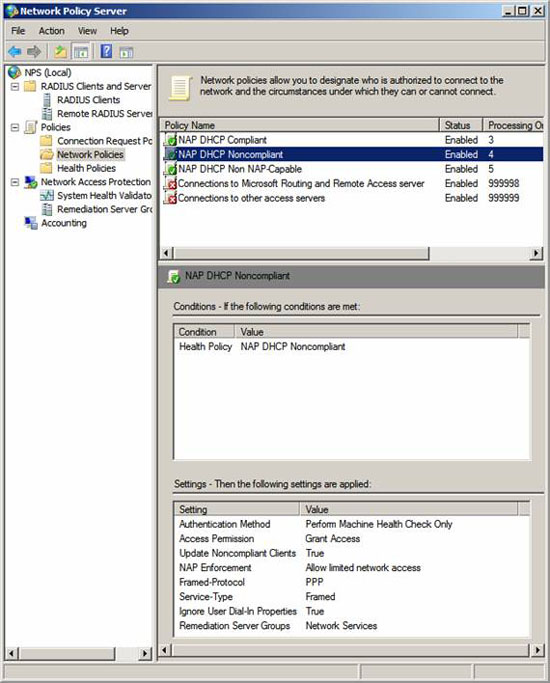
Task: Click NAP DHCP Noncompliant details header icon
Action: [173, 276]
